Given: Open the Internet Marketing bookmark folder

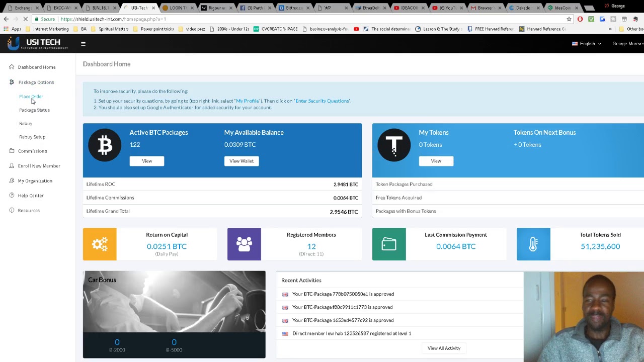Looking at the screenshot, I should click(47, 29).
